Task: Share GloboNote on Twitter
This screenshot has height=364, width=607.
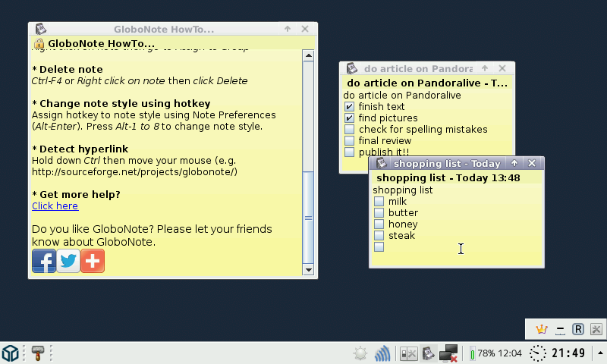Action: click(68, 261)
